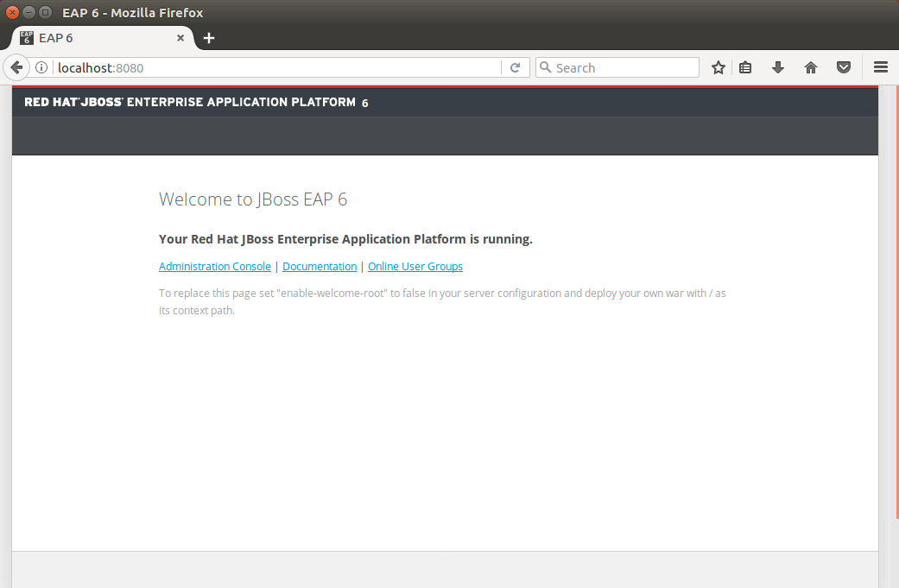Screen dimensions: 899x588
Task: Save page to Pocket icon
Action: (844, 67)
